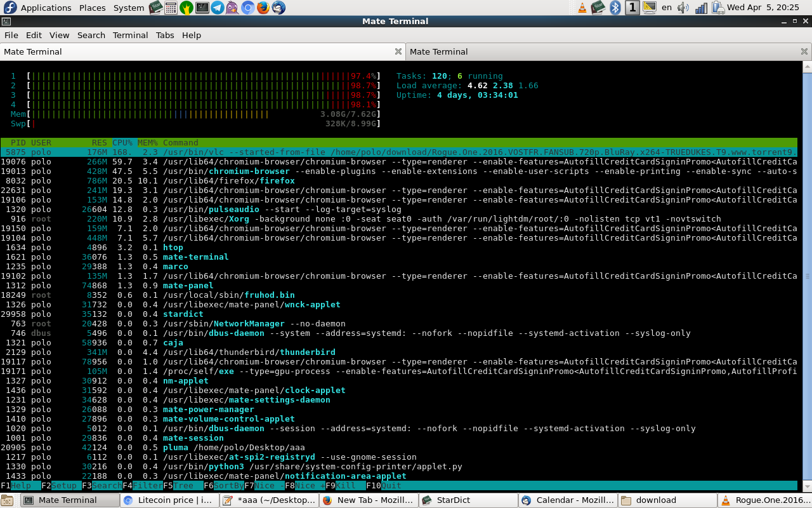This screenshot has width=812, height=508.
Task: Switch to 'Rogue.One.2016' VLC window in taskbar
Action: [765, 500]
